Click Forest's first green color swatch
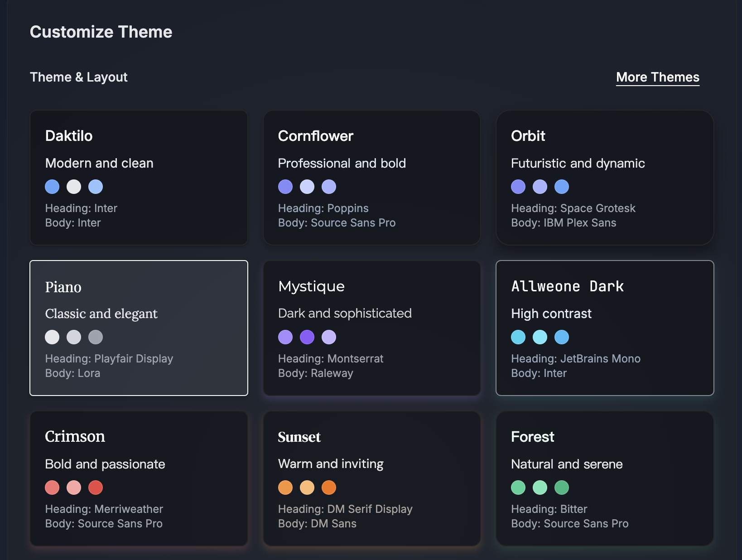The width and height of the screenshot is (742, 560). (x=518, y=488)
